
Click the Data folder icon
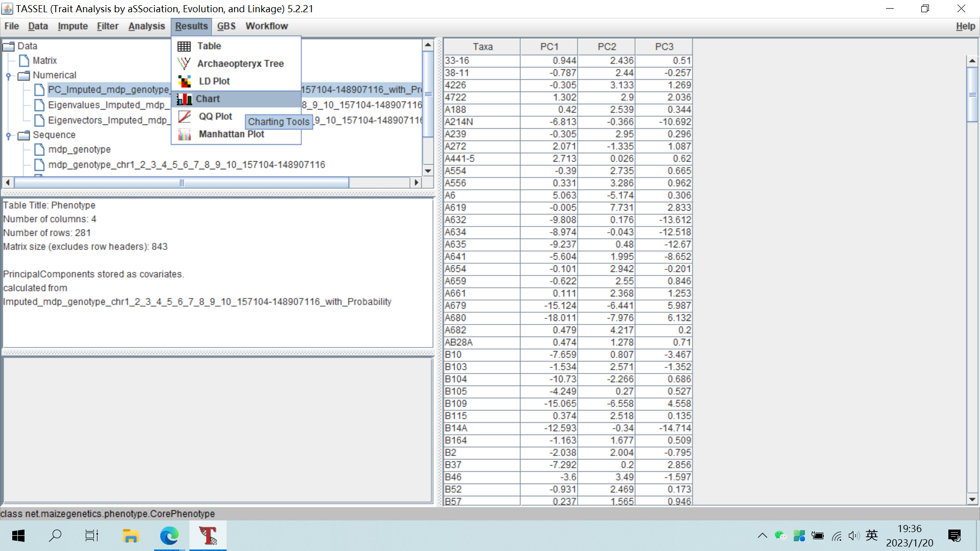point(9,46)
